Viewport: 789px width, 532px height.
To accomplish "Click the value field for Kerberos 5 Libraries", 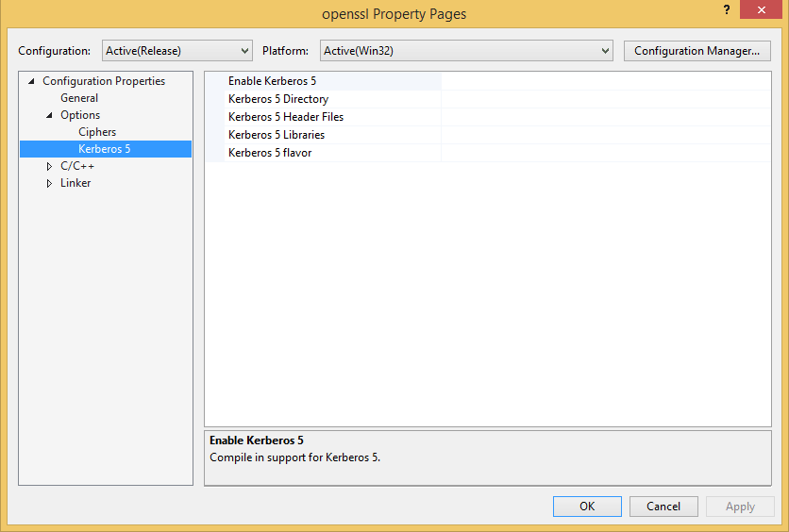I will click(606, 135).
